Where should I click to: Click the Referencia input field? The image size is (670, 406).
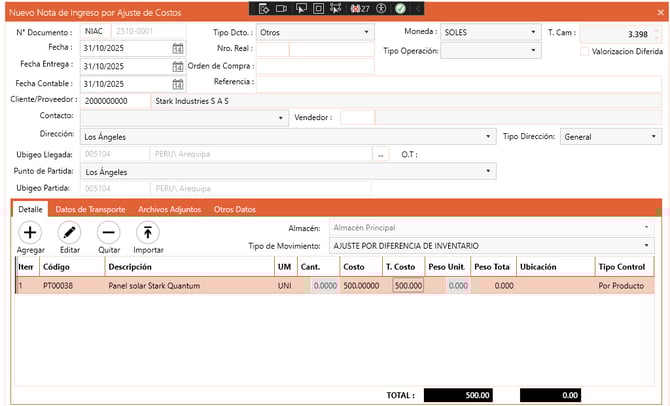458,83
